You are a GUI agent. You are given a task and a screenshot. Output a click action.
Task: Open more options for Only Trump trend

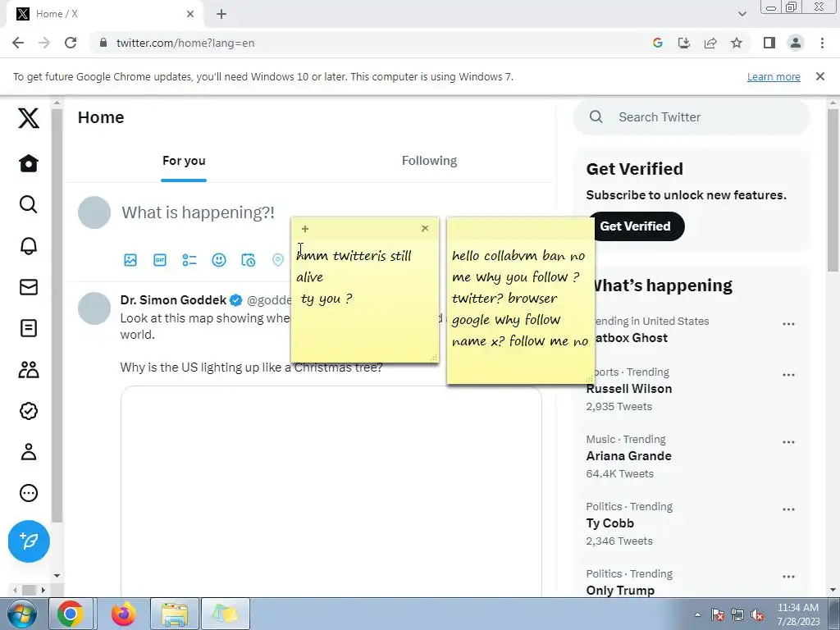788,577
